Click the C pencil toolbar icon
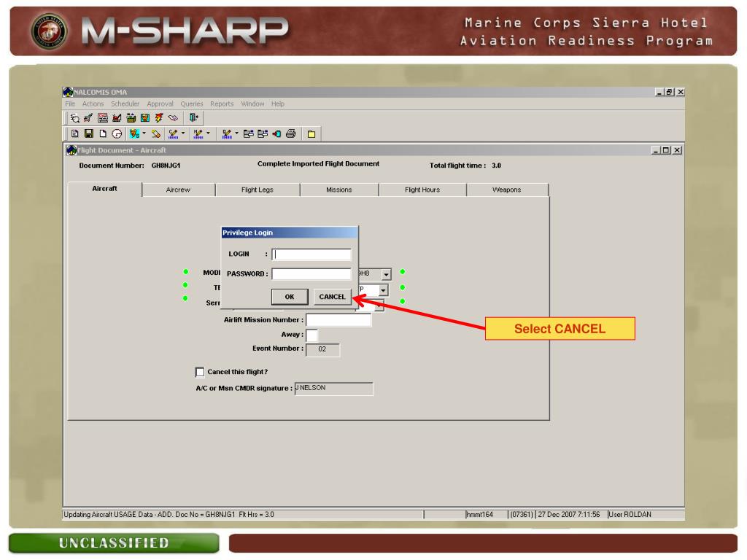Screen dimensions: 747x560 point(173,134)
